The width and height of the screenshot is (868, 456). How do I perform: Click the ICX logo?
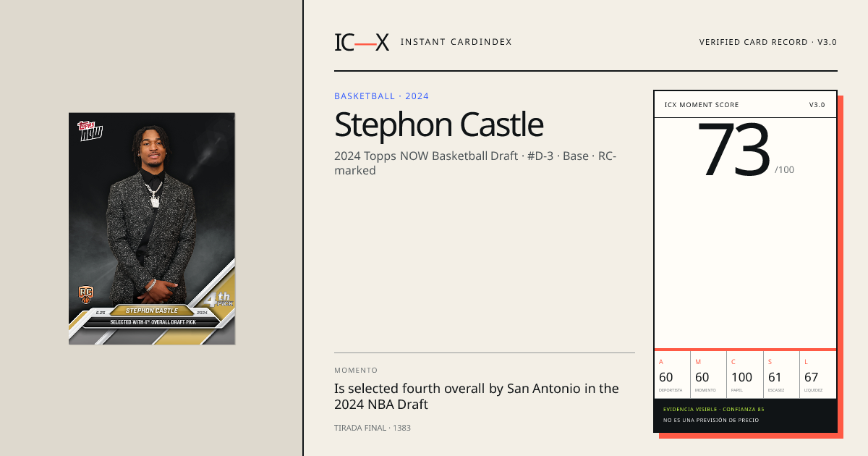click(362, 42)
